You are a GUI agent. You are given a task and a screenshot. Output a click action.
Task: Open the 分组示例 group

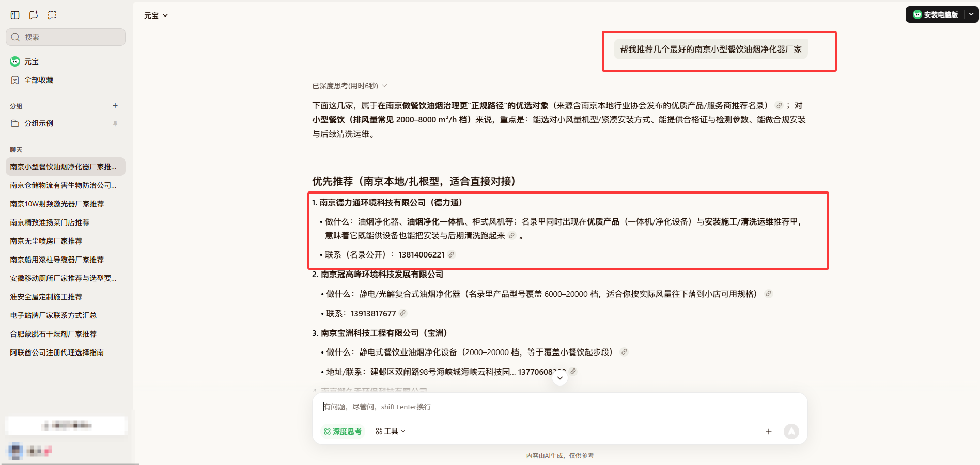[x=66, y=123]
